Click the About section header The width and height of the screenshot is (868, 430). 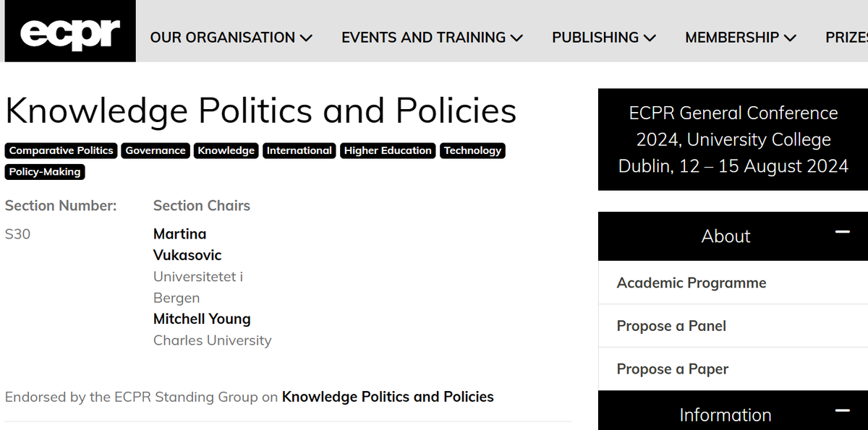pos(733,236)
